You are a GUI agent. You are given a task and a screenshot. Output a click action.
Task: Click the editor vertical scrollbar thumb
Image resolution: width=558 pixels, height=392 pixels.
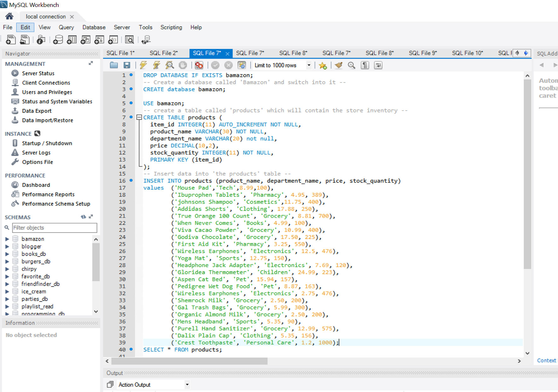(527, 174)
